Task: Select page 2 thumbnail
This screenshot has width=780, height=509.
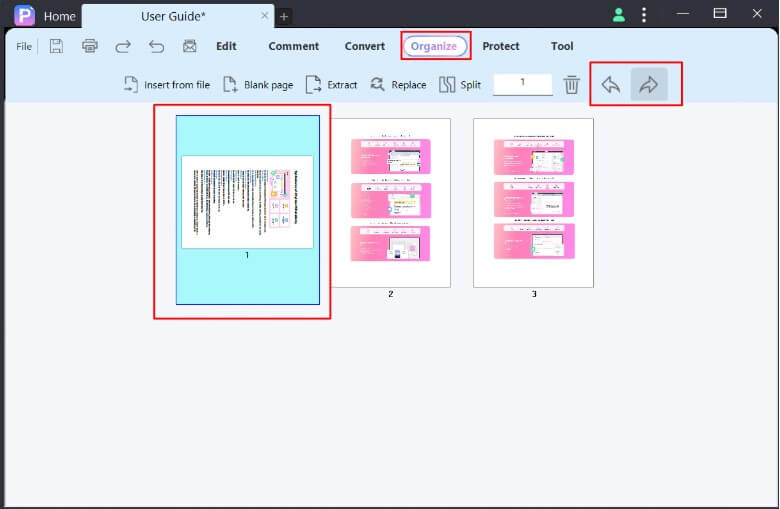Action: (391, 203)
